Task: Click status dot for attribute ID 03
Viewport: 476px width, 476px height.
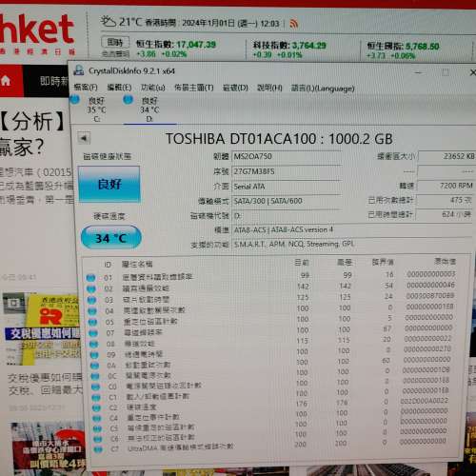Action: pyautogui.click(x=91, y=300)
